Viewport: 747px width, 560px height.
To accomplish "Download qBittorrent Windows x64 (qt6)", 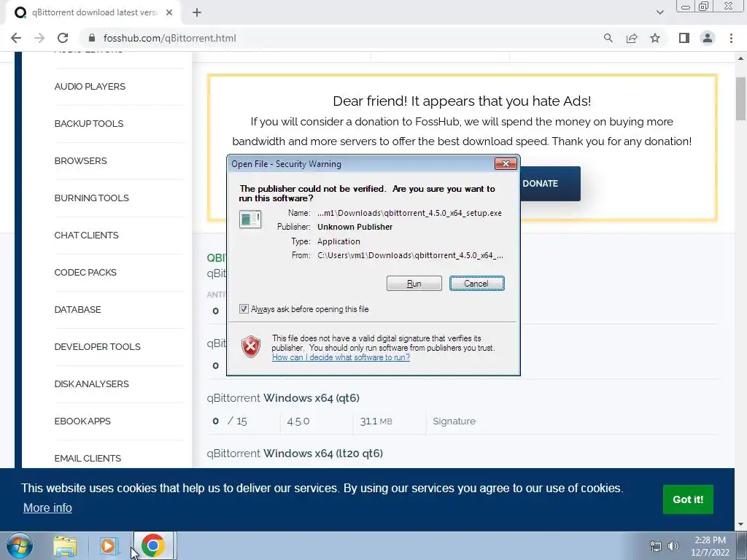I will [x=283, y=397].
